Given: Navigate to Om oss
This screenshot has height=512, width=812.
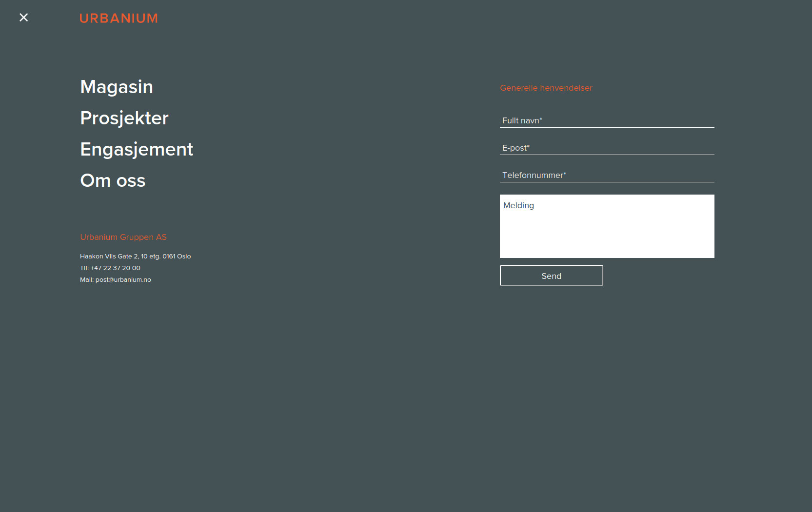Looking at the screenshot, I should (113, 180).
